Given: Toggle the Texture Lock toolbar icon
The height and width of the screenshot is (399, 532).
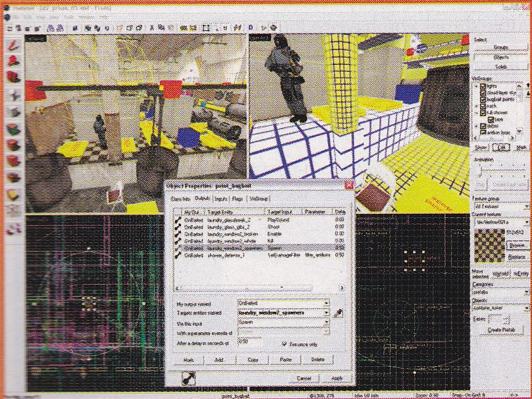Looking at the screenshot, I should tap(225, 28).
